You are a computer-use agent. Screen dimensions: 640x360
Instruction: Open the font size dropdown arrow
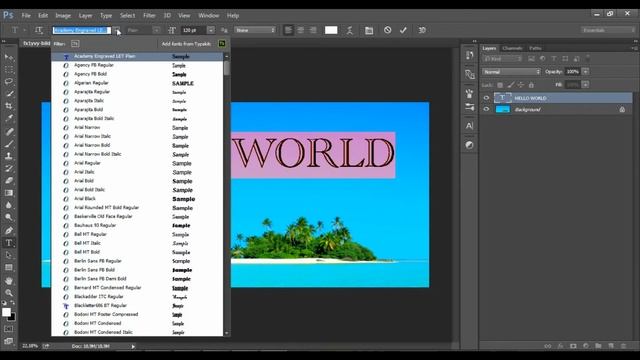(x=211, y=30)
